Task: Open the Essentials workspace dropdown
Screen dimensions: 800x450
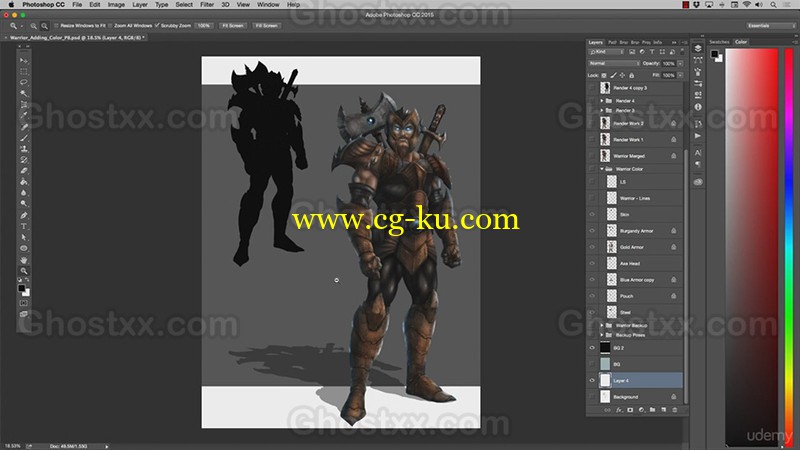Action: click(x=770, y=26)
